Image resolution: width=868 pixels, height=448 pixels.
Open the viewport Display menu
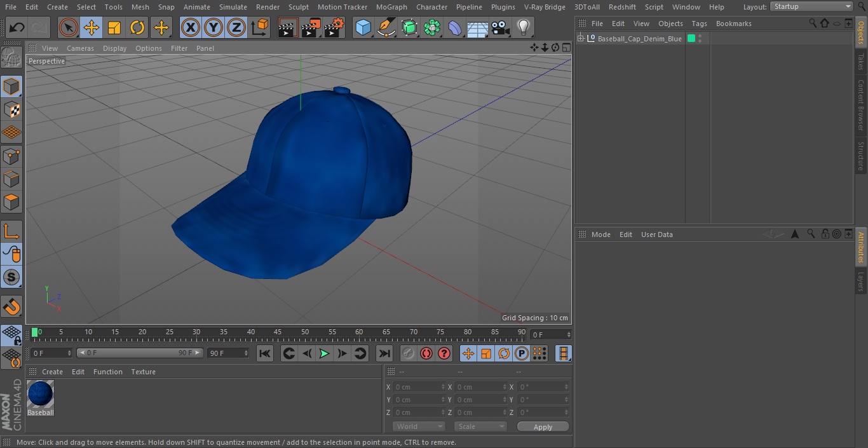(x=114, y=48)
